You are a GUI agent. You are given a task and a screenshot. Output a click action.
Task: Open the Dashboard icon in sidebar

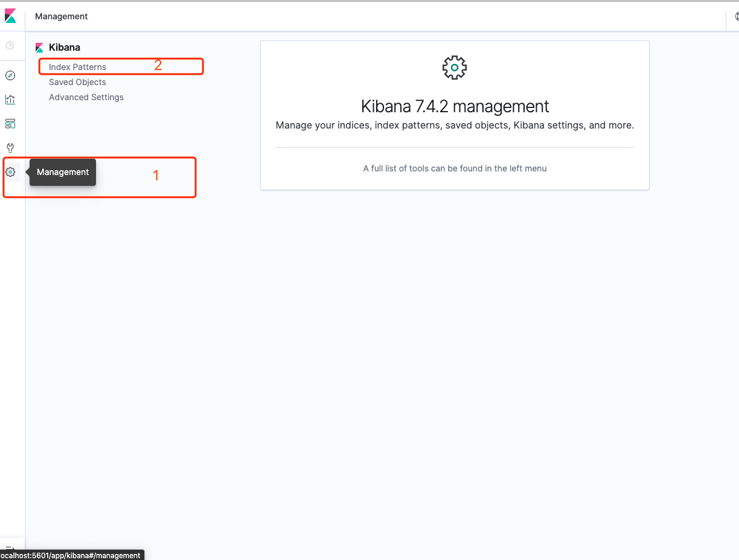coord(10,124)
